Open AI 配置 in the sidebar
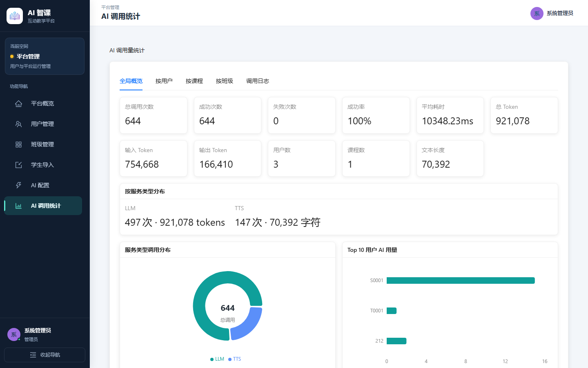Screen dimensions: 588x368 (x=43, y=185)
